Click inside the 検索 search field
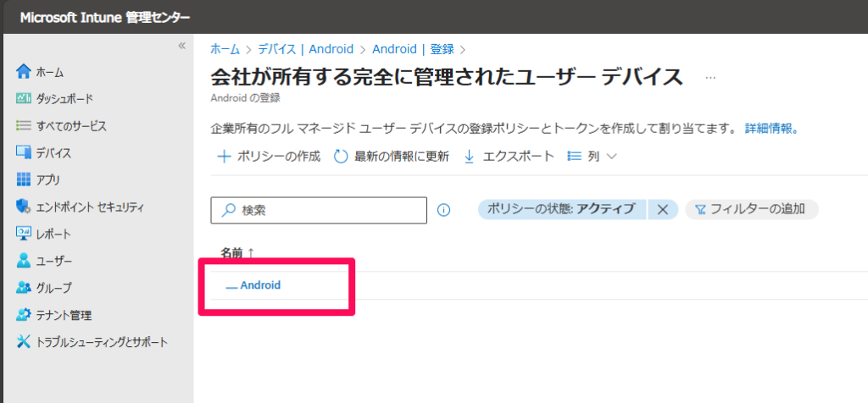 319,210
